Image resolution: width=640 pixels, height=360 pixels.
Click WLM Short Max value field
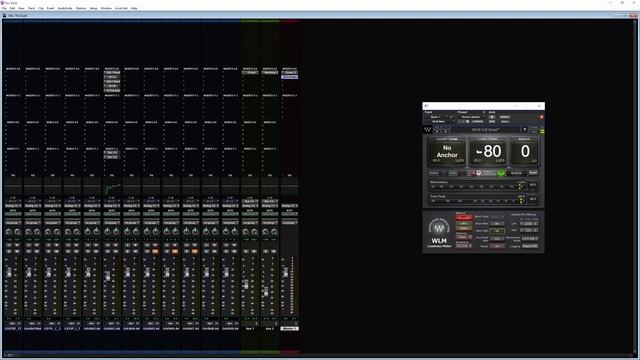(497, 224)
